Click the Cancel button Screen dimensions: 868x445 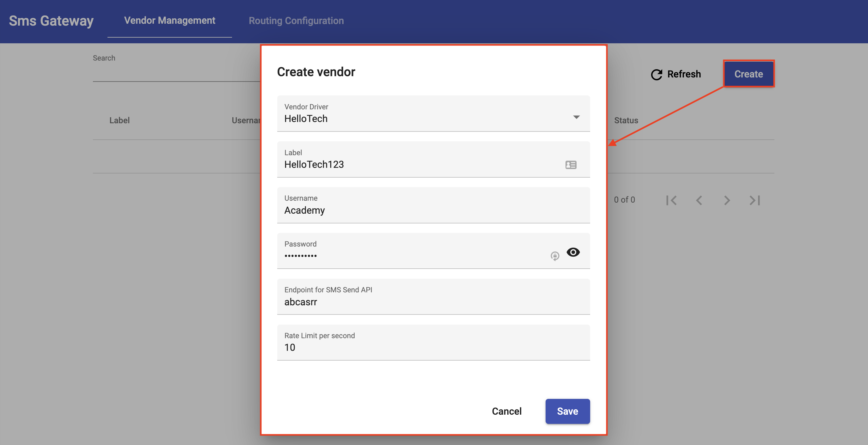click(506, 411)
